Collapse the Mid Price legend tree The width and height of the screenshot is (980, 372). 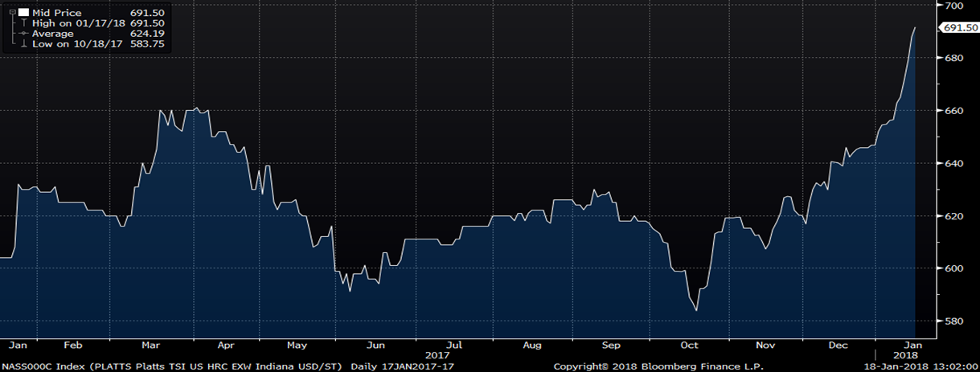coord(11,13)
